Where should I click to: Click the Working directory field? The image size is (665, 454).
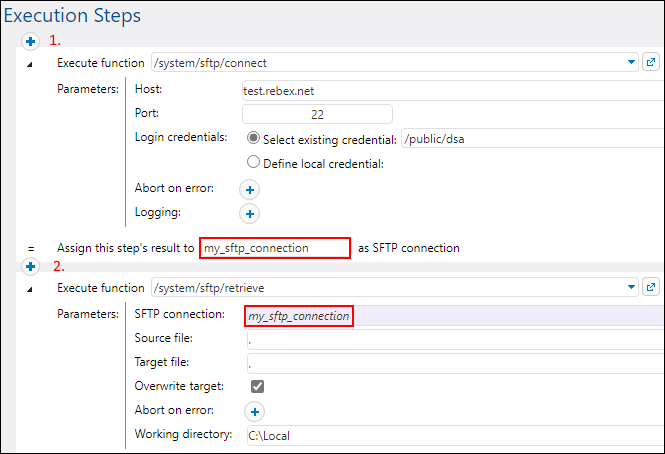[450, 436]
